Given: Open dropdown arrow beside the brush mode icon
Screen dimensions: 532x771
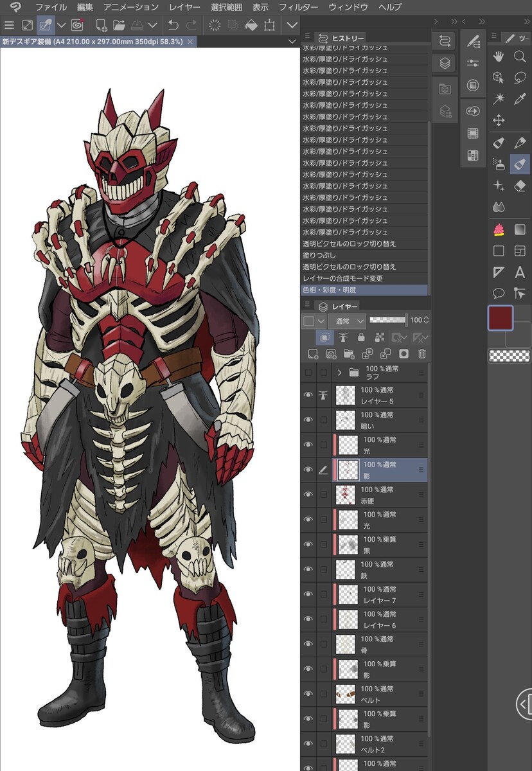Looking at the screenshot, I should pos(62,25).
